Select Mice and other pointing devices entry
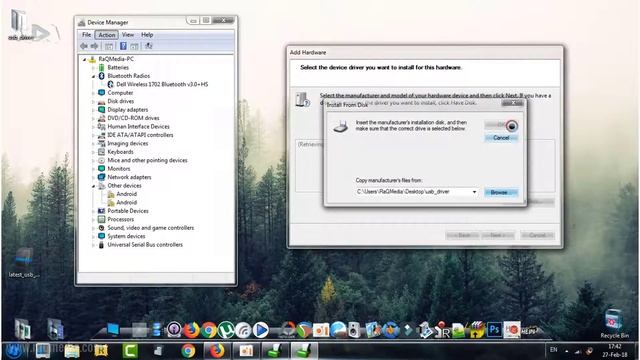The width and height of the screenshot is (640, 360). 147,160
